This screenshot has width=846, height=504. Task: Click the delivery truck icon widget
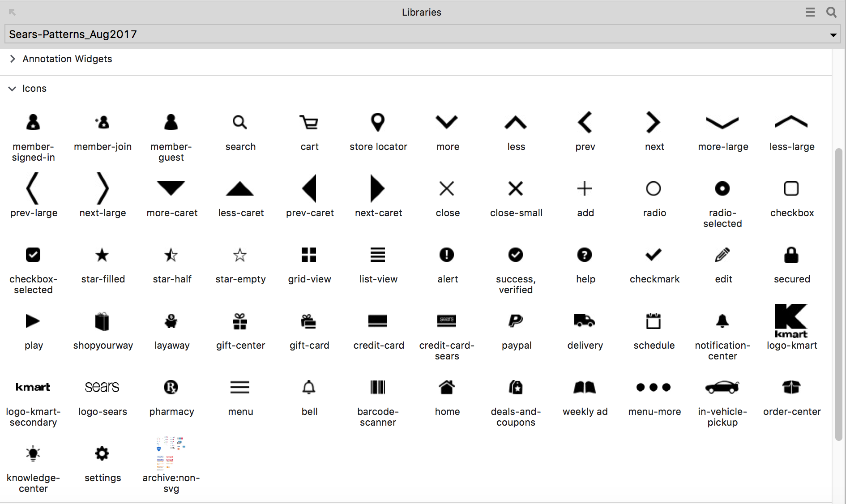pyautogui.click(x=585, y=320)
